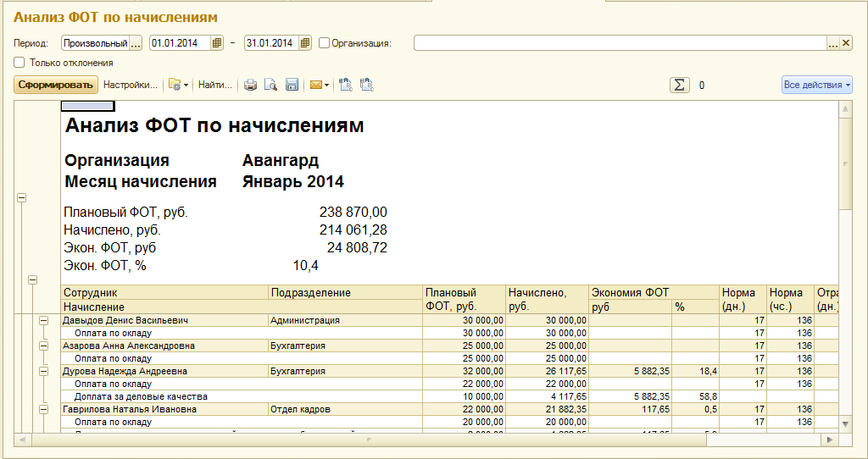The image size is (868, 459).
Task: Select the Норма (чс.) column header
Action: point(791,299)
